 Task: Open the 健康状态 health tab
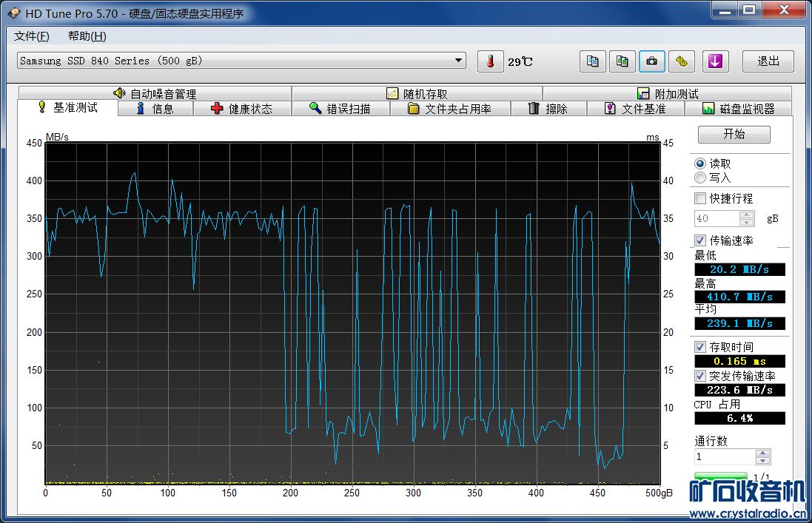pyautogui.click(x=241, y=109)
